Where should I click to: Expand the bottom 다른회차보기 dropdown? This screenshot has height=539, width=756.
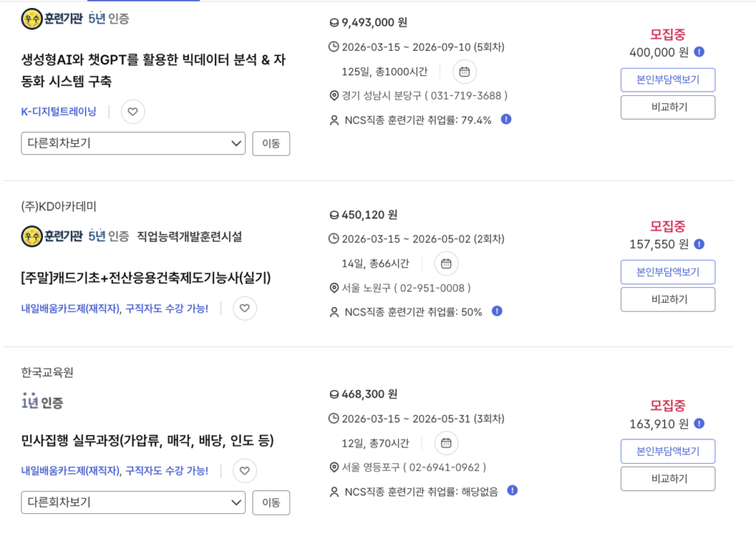[x=133, y=503]
